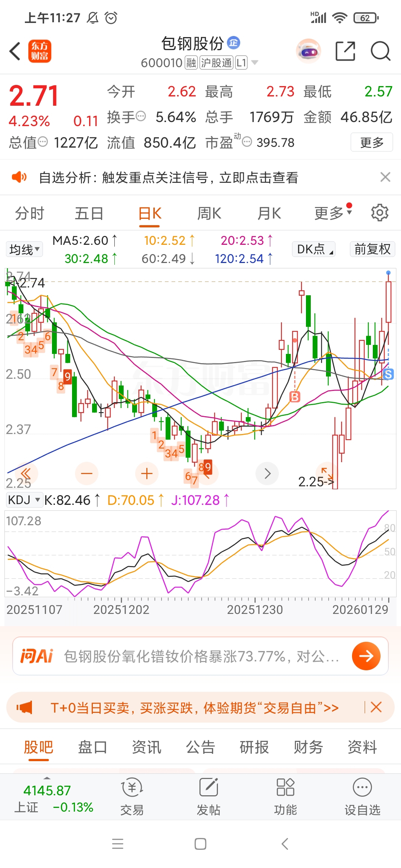This screenshot has width=401, height=868.
Task: Zoom out the K-line with the minus button
Action: click(x=87, y=473)
